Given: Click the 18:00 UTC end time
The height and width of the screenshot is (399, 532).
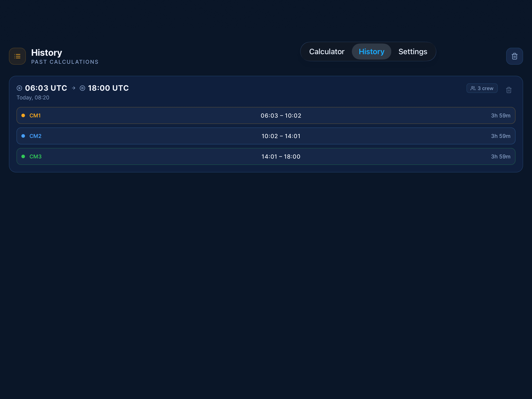Looking at the screenshot, I should [108, 88].
